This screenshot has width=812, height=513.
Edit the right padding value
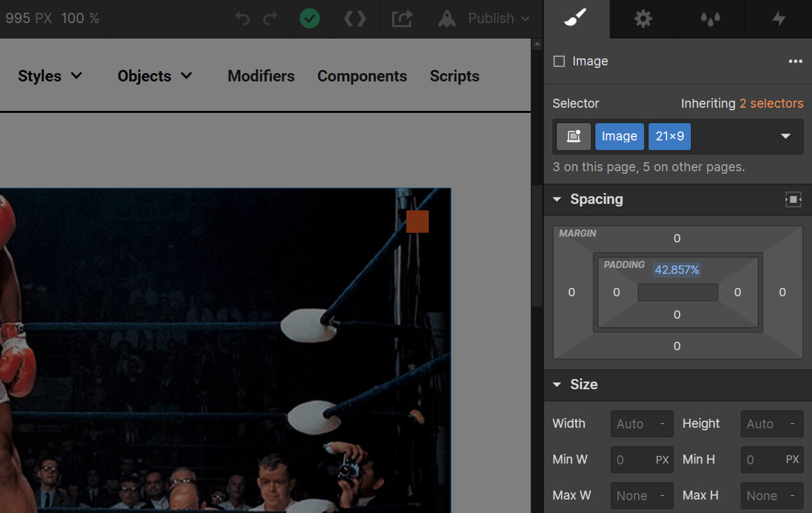coord(738,292)
